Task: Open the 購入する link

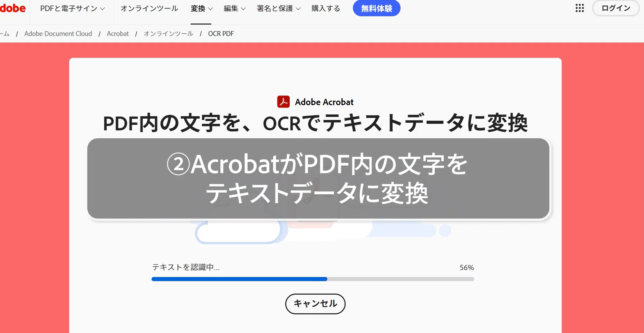Action: pos(326,8)
